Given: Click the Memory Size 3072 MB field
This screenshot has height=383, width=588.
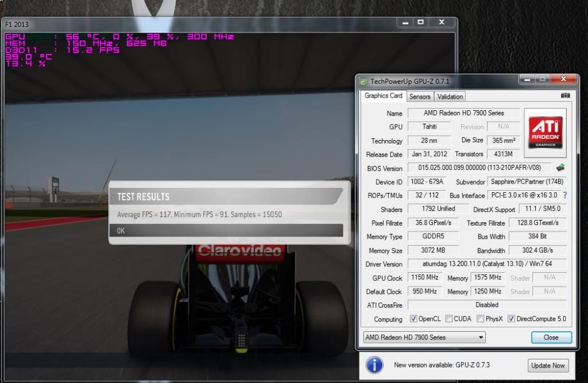Looking at the screenshot, I should coord(434,250).
